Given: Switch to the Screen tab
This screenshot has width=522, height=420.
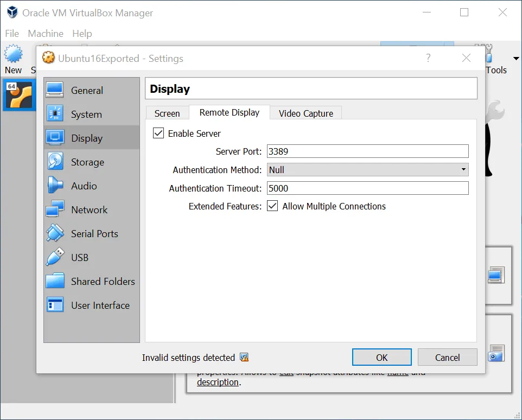Looking at the screenshot, I should point(167,113).
